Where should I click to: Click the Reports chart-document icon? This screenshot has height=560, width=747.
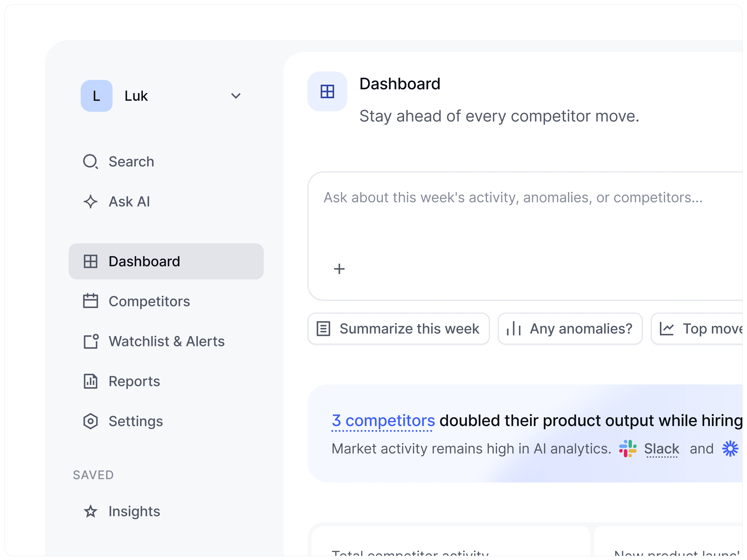click(x=91, y=381)
